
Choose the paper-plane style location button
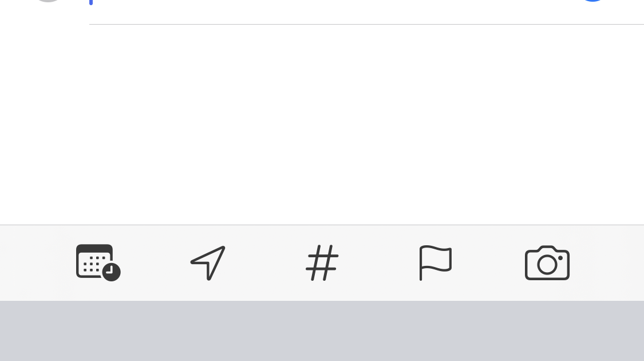pyautogui.click(x=208, y=263)
